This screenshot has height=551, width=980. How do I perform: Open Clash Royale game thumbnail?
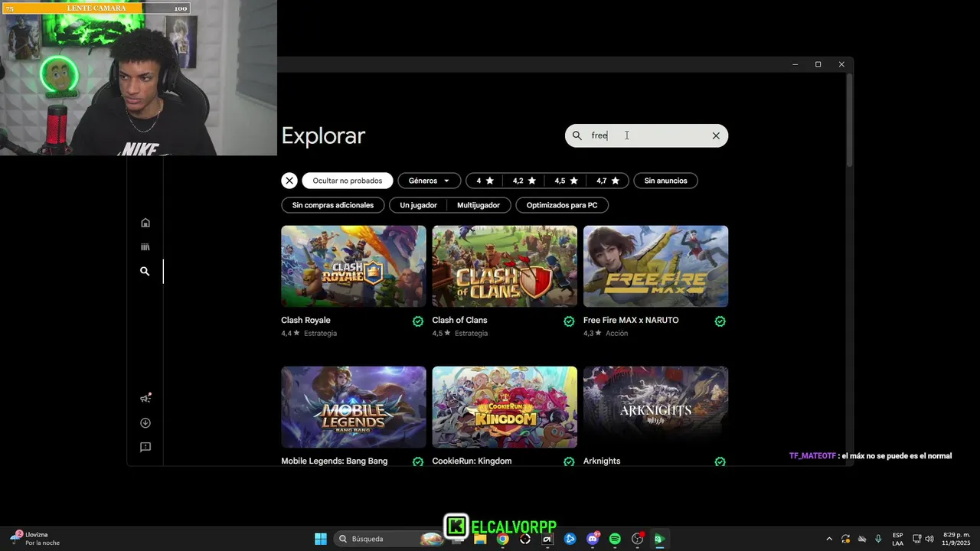tap(354, 266)
